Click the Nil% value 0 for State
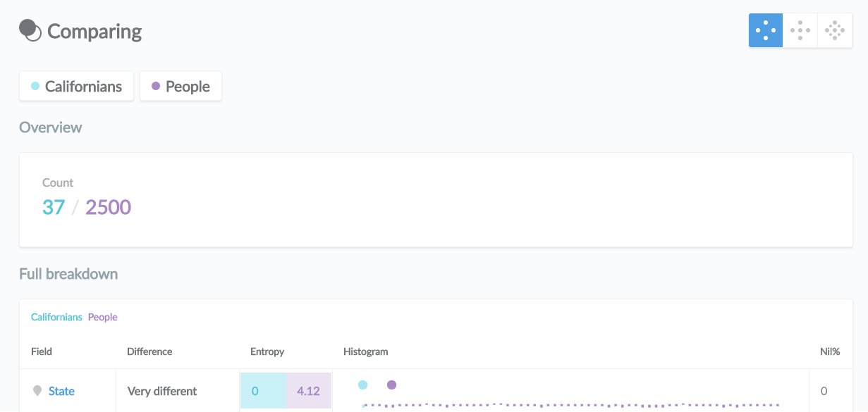Viewport: 868px width, 412px height. click(x=824, y=391)
